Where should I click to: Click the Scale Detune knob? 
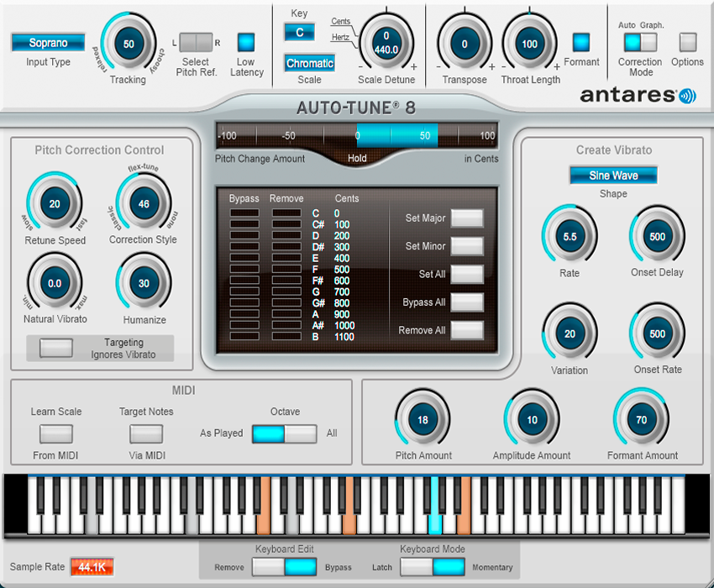tap(386, 44)
